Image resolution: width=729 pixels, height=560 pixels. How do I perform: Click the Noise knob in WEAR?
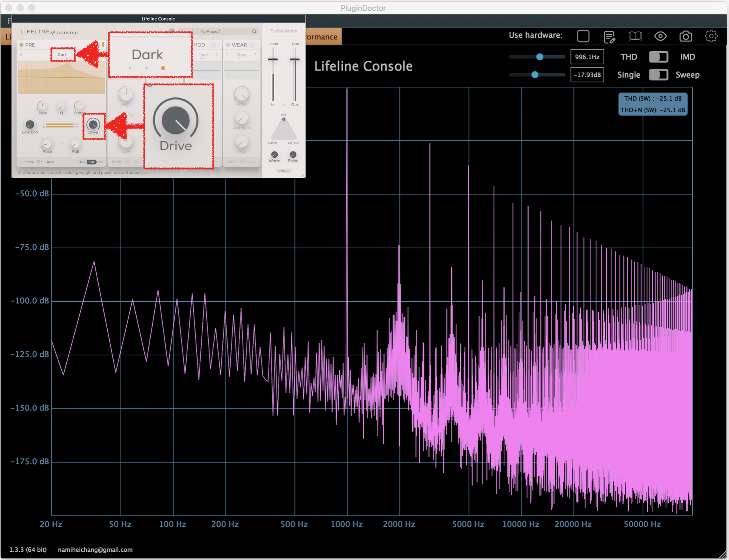(x=242, y=95)
